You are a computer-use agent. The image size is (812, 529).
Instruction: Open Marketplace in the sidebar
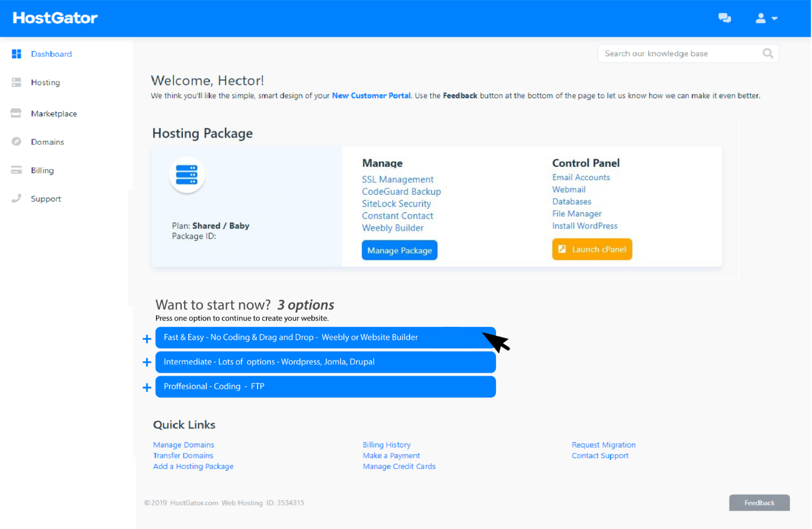tap(54, 113)
